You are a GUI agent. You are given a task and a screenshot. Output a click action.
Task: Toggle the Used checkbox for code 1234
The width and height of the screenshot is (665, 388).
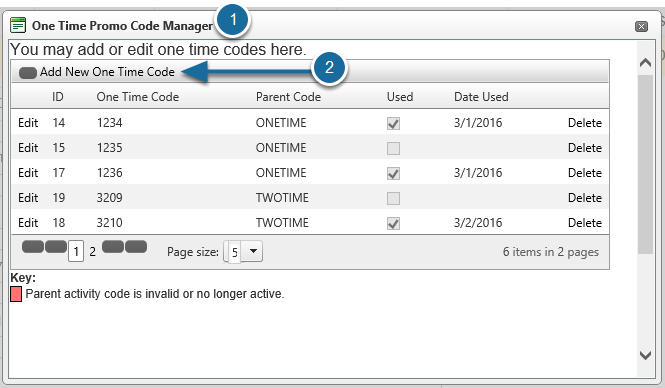(x=393, y=123)
